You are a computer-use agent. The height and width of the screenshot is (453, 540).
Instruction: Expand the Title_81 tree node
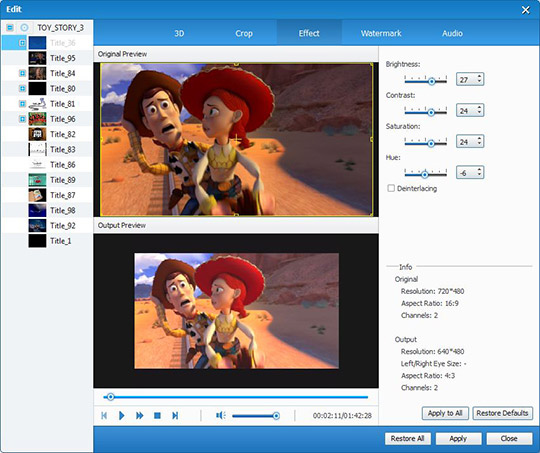pyautogui.click(x=22, y=104)
